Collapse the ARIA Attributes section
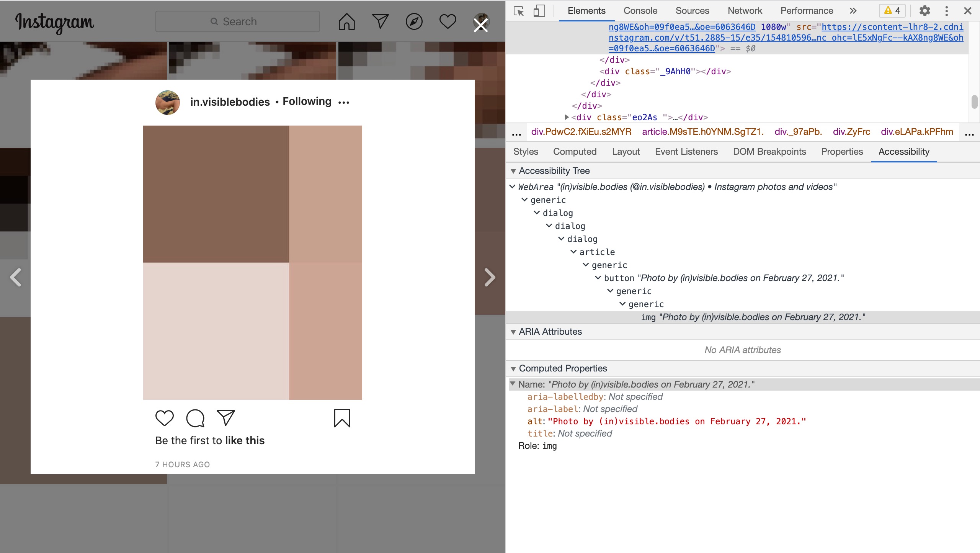This screenshot has height=553, width=980. pos(513,332)
